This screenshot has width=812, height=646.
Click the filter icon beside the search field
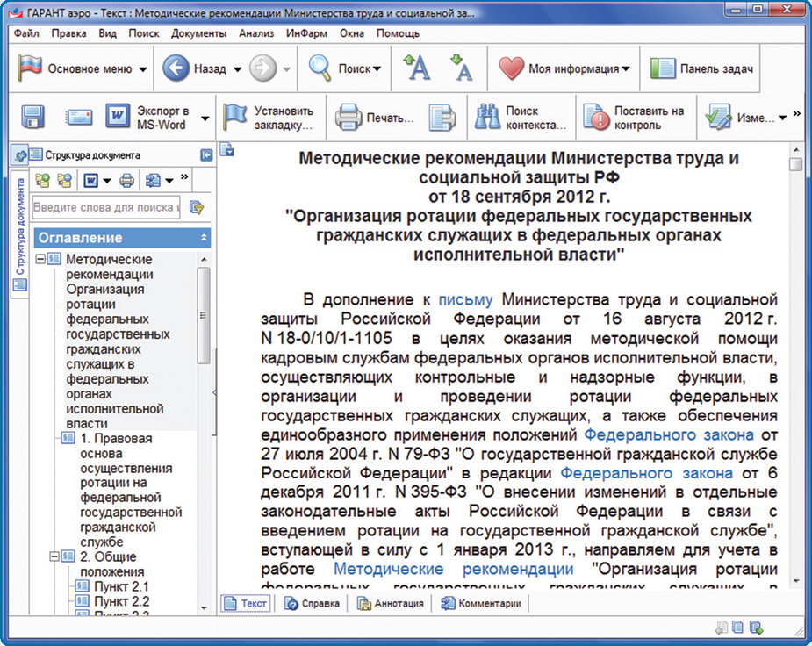click(197, 207)
